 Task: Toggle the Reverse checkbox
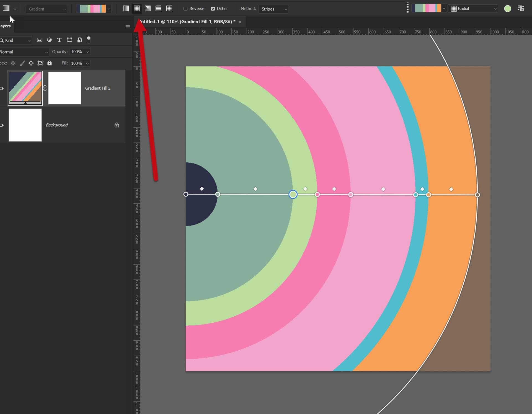[185, 9]
